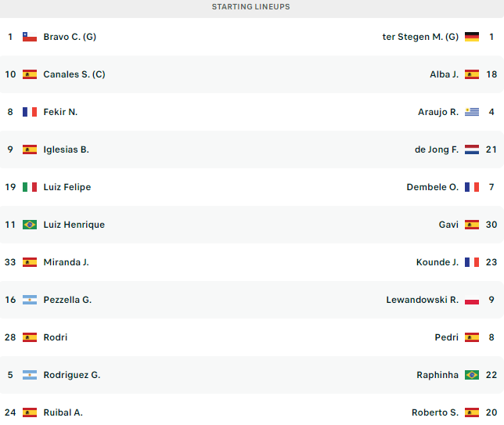Click the Poland flag next to Lewandowski R.
Image resolution: width=504 pixels, height=425 pixels.
click(472, 300)
